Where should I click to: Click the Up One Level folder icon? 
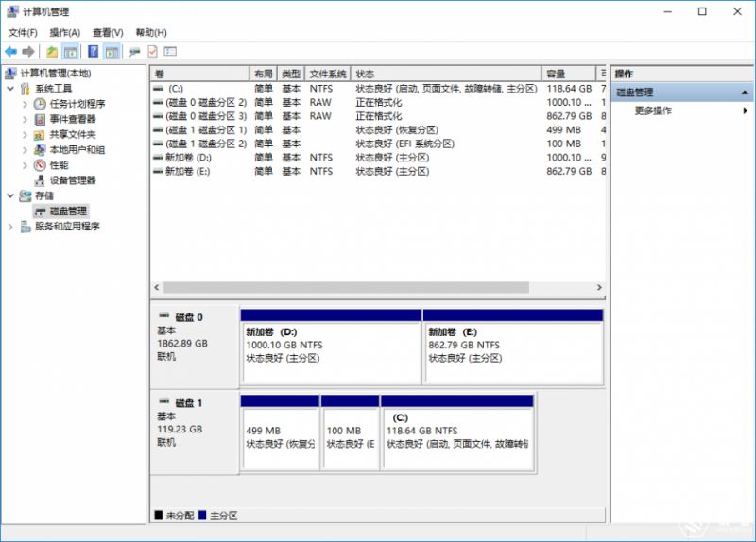[x=52, y=51]
